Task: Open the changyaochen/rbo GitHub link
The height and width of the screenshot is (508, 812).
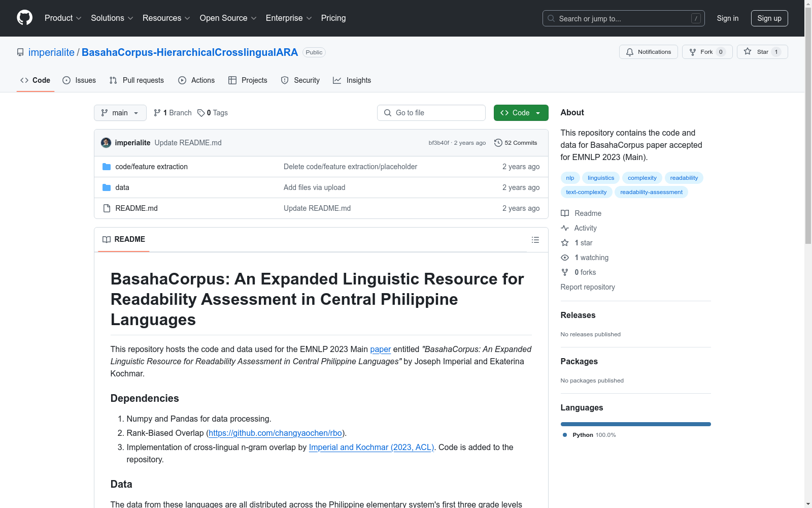Action: (276, 433)
